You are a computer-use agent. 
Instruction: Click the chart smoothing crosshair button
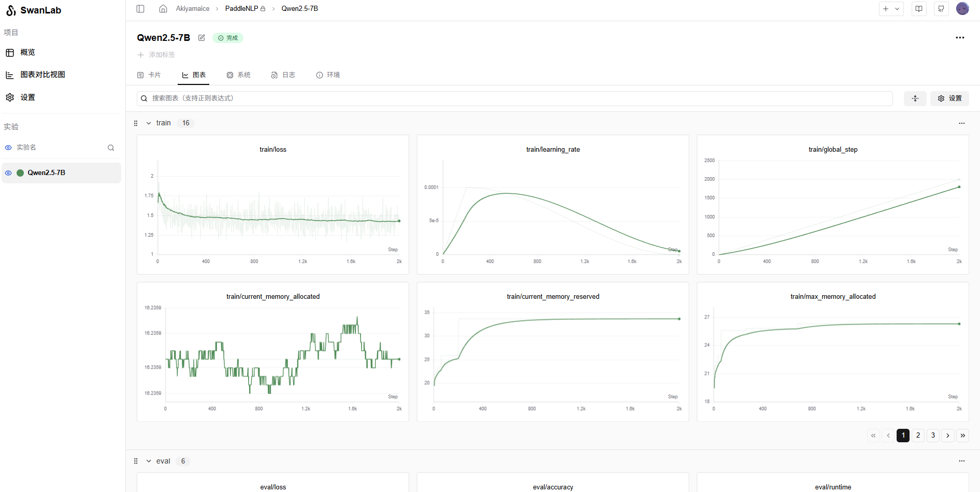pyautogui.click(x=915, y=98)
